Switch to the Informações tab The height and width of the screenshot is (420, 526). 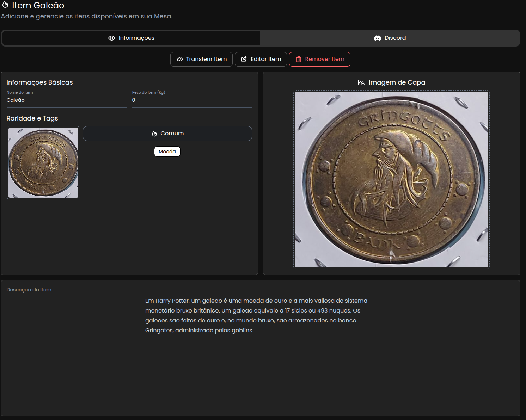point(131,38)
